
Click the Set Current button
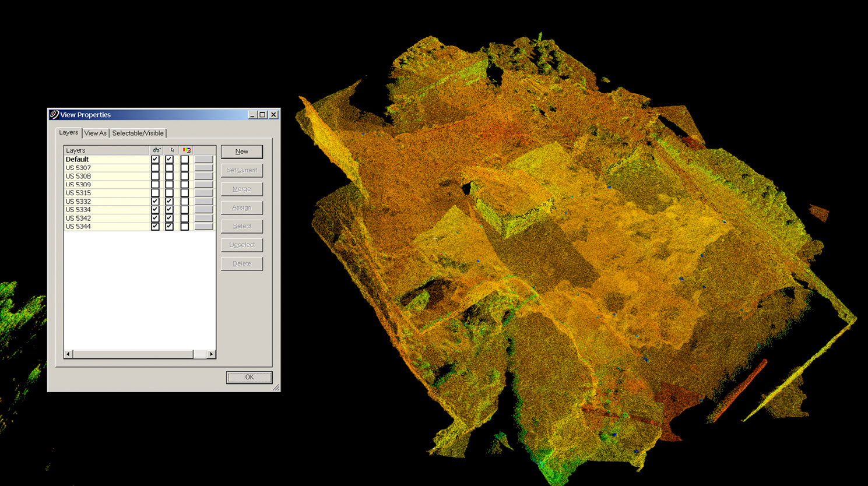coord(242,170)
